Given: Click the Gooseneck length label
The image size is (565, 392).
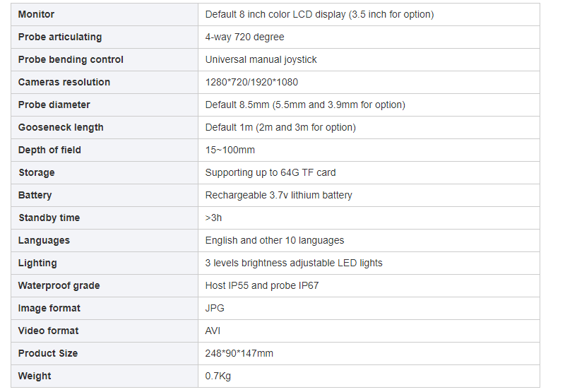Looking at the screenshot, I should pos(61,128).
